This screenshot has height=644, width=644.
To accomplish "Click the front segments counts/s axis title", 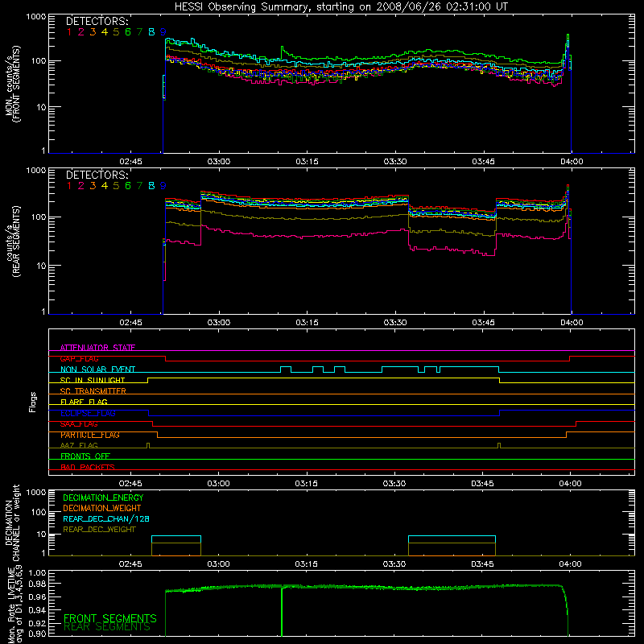I will [x=13, y=84].
